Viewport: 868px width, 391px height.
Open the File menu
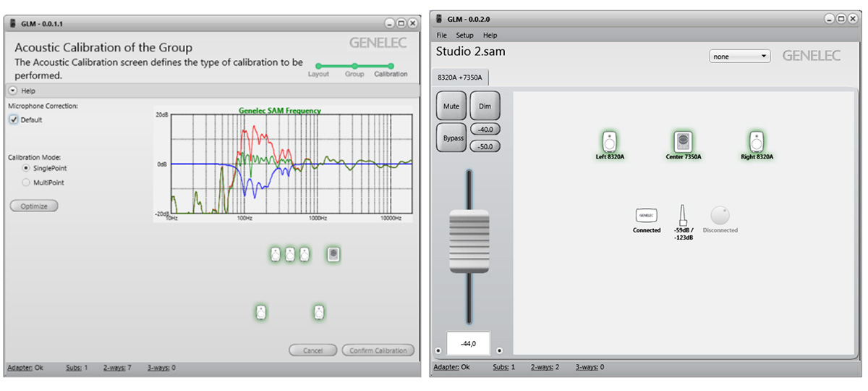(441, 35)
